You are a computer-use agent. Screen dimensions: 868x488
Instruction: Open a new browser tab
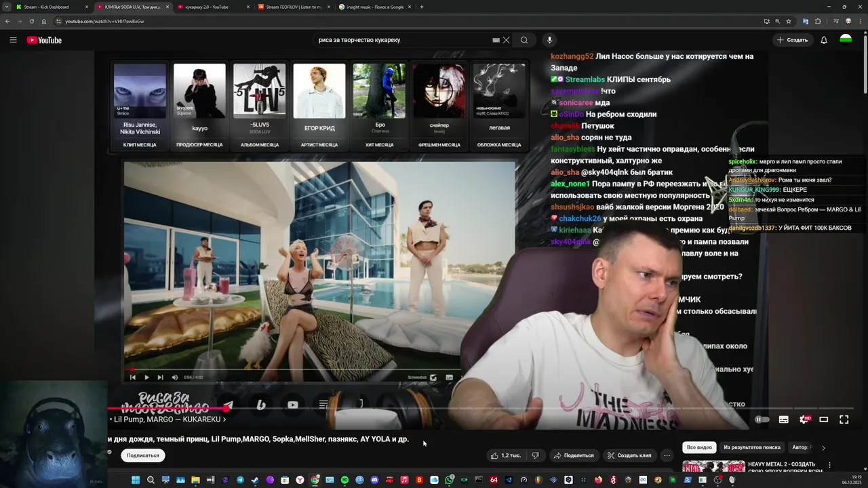click(422, 7)
